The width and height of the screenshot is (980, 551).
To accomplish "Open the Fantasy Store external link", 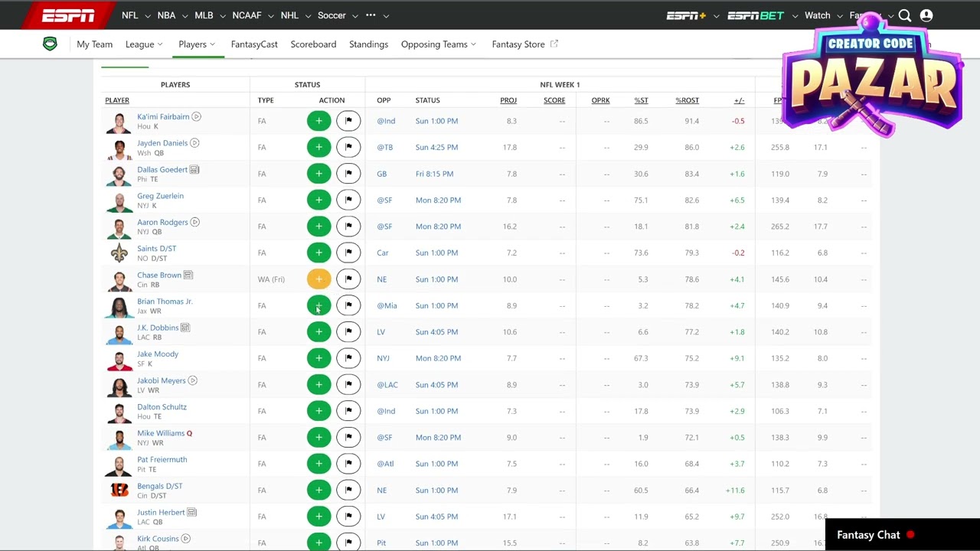I will coord(524,44).
